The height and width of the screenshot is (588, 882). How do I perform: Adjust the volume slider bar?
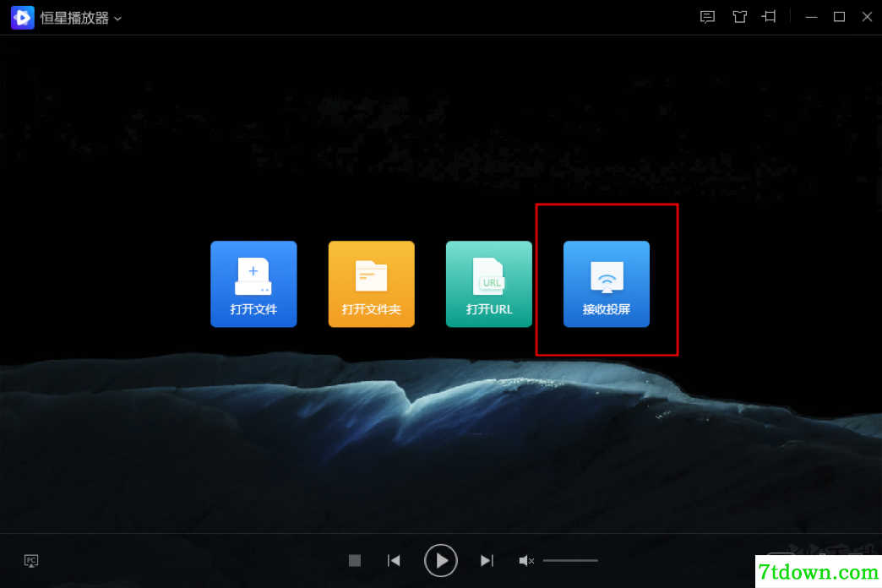pos(570,560)
